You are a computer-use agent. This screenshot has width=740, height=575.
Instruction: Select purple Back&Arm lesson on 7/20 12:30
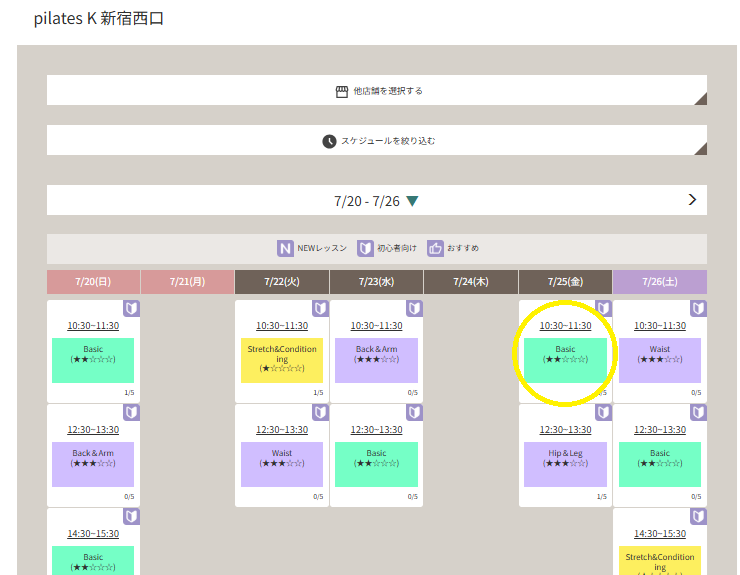coord(93,464)
